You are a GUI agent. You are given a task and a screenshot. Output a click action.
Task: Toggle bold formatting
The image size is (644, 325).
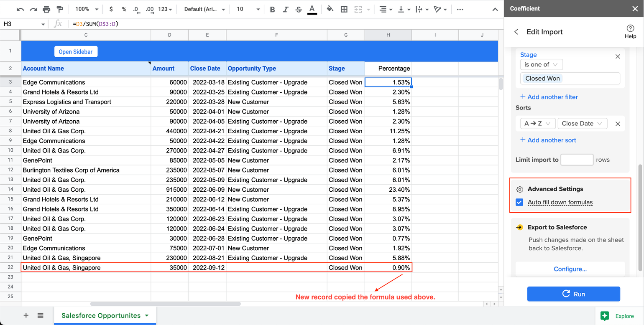(x=272, y=9)
